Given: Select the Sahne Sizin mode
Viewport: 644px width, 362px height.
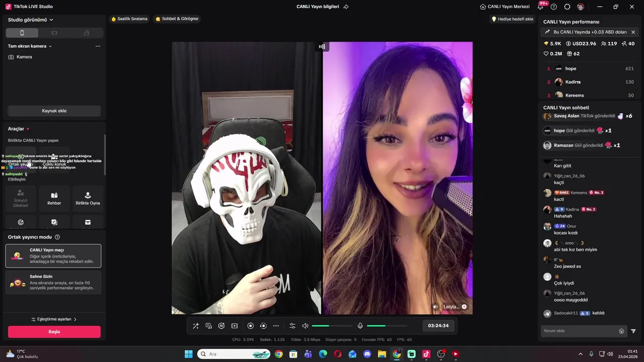Looking at the screenshot, I should [53, 283].
